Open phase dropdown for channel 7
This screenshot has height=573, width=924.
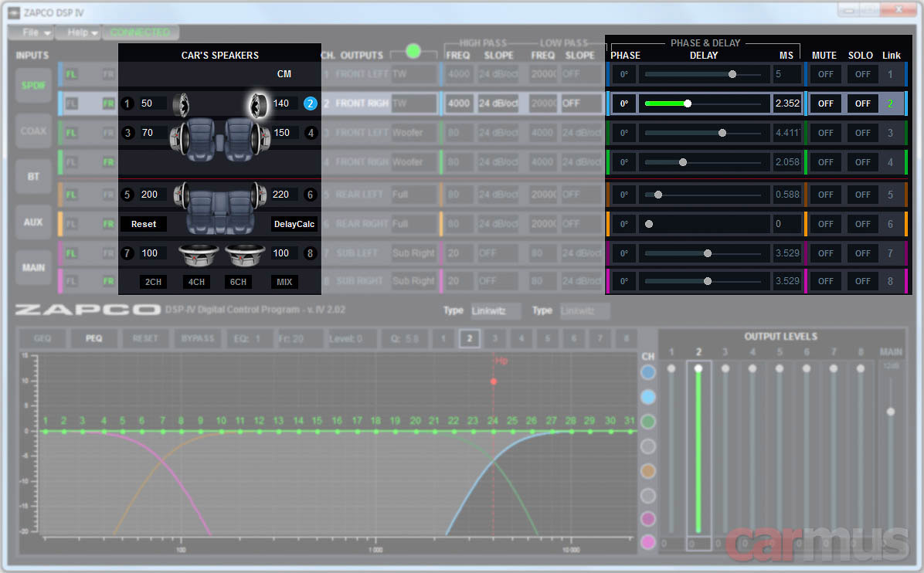[x=624, y=253]
